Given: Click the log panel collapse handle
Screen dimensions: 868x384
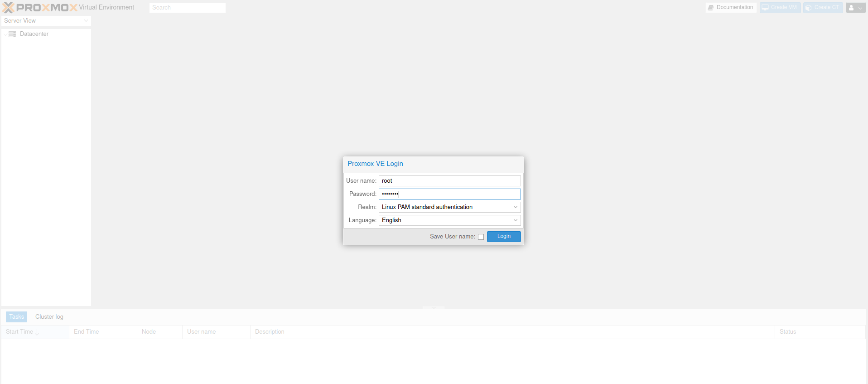Looking at the screenshot, I should tap(434, 307).
